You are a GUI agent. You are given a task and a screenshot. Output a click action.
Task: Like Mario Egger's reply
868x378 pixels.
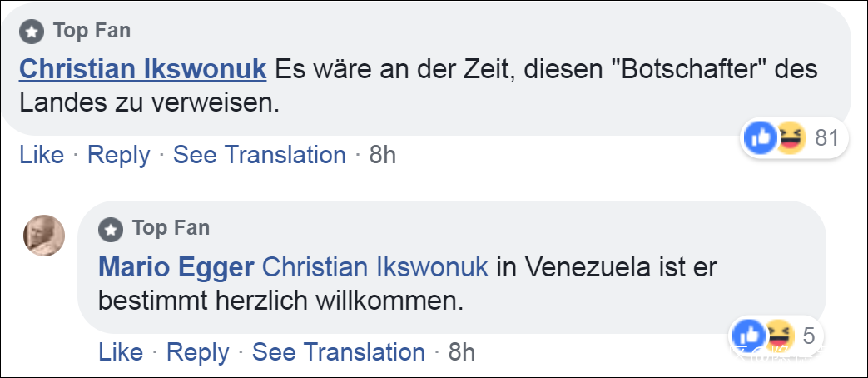[121, 352]
